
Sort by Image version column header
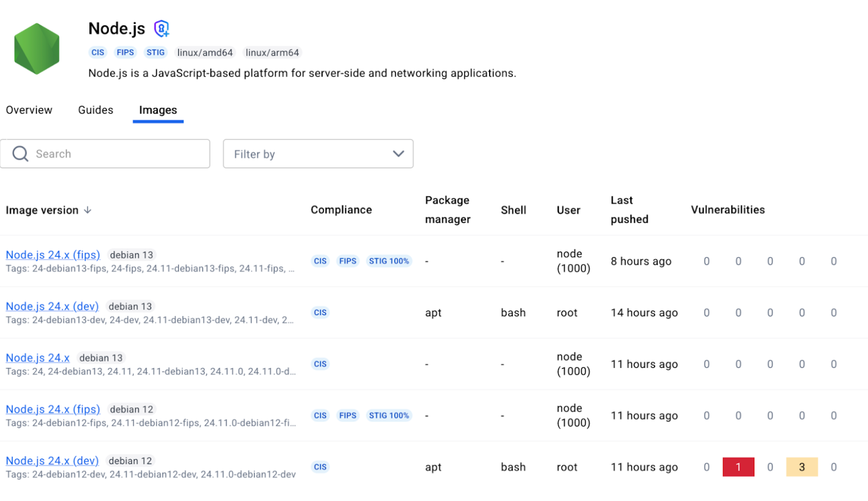tap(42, 210)
